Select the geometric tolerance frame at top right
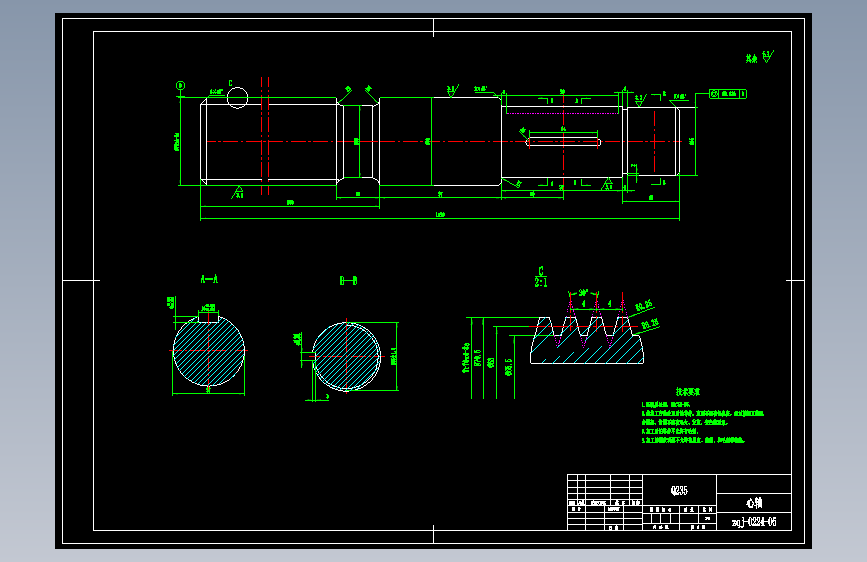 coord(728,94)
